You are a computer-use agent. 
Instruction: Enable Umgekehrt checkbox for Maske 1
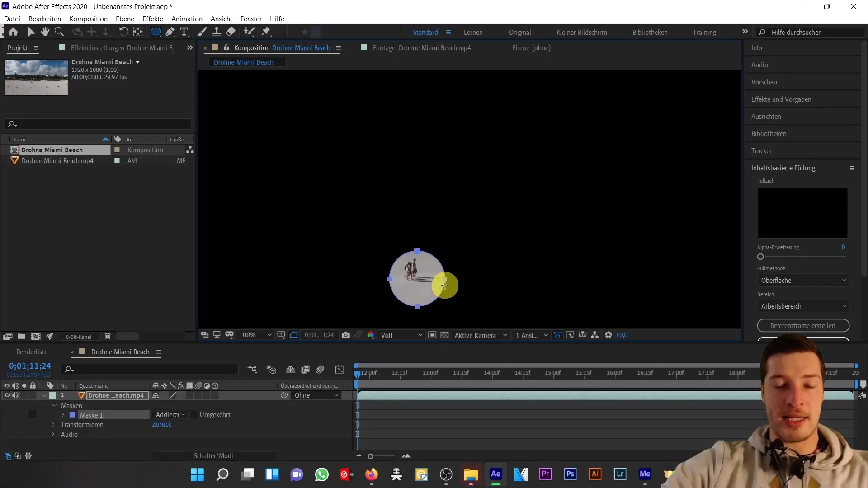coord(194,415)
